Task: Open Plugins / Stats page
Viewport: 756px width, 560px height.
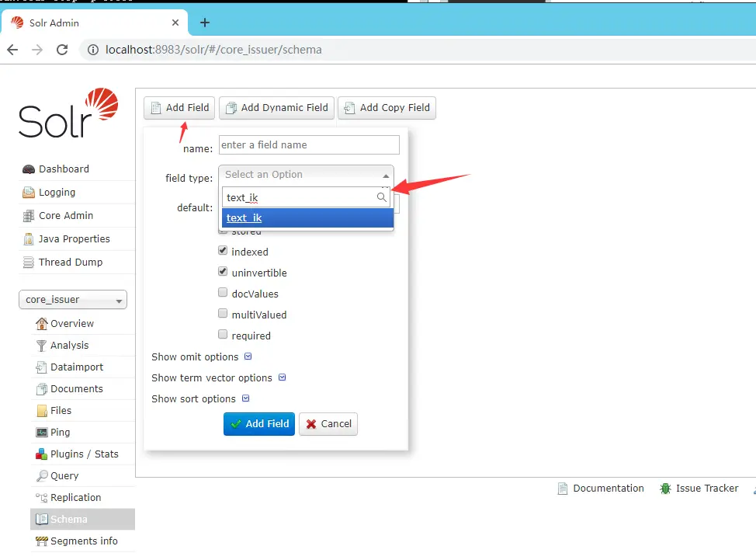Action: [x=85, y=454]
